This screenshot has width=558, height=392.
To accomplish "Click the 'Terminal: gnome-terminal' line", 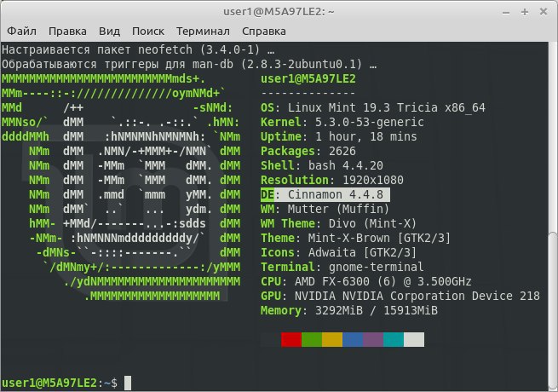I will point(342,267).
